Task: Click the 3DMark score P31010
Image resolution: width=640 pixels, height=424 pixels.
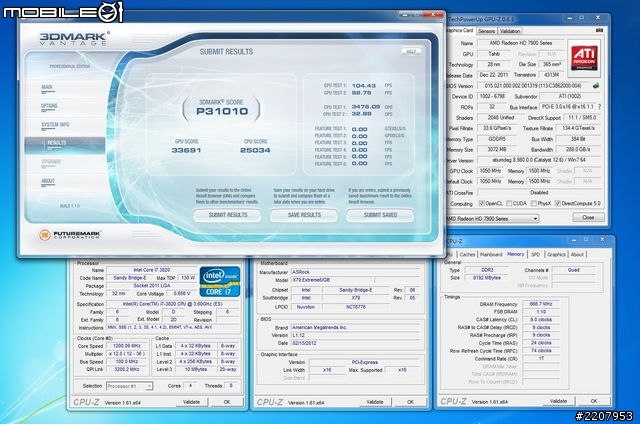Action: [222, 111]
